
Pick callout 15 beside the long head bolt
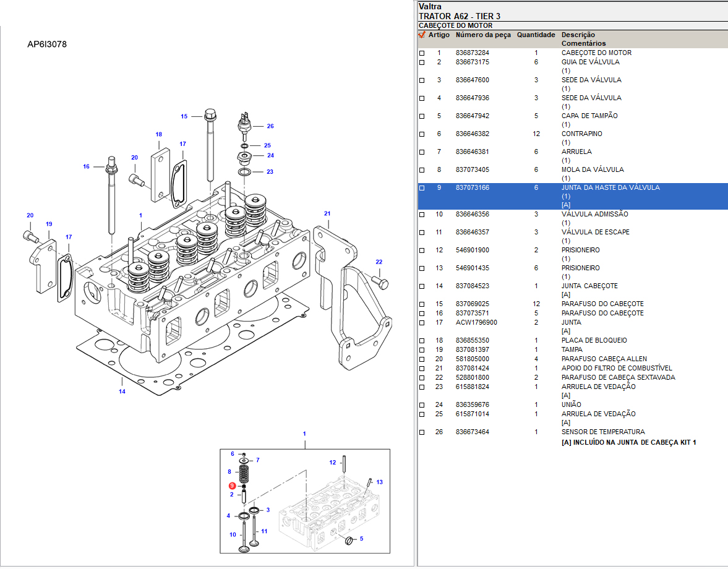pyautogui.click(x=184, y=116)
